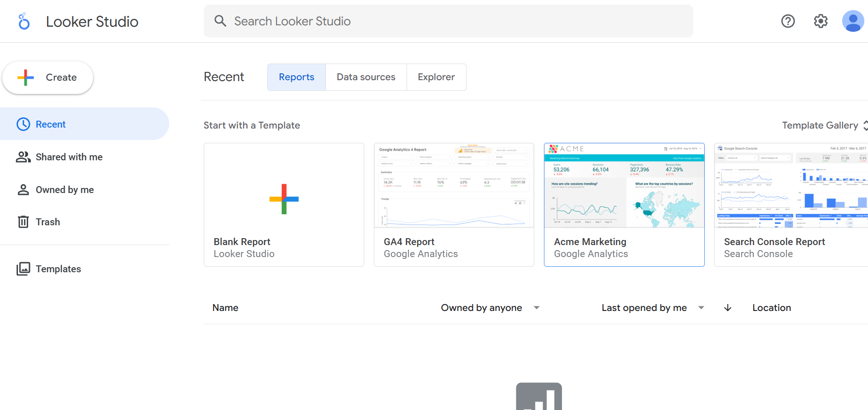Screen dimensions: 868x410
Task: Click the Name column header
Action: (225, 308)
